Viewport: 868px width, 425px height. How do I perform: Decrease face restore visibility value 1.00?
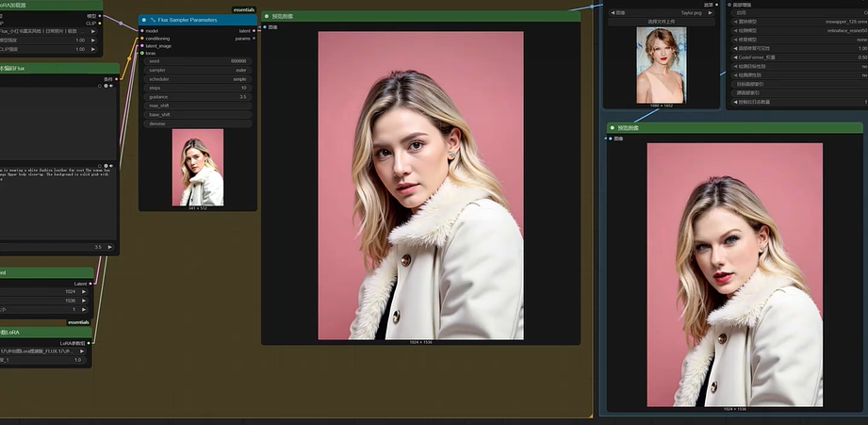click(735, 48)
